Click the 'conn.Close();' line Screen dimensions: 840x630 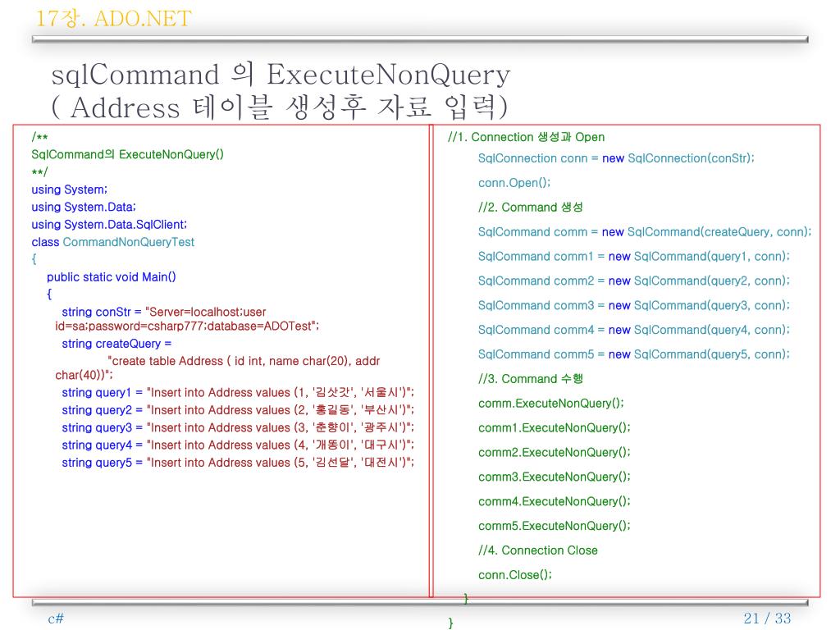tap(515, 575)
